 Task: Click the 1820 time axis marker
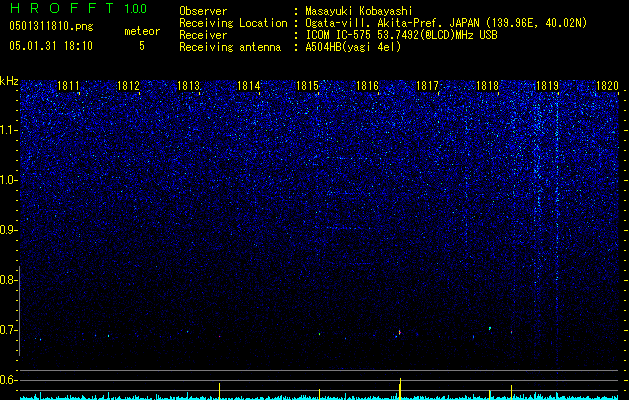[x=607, y=86]
